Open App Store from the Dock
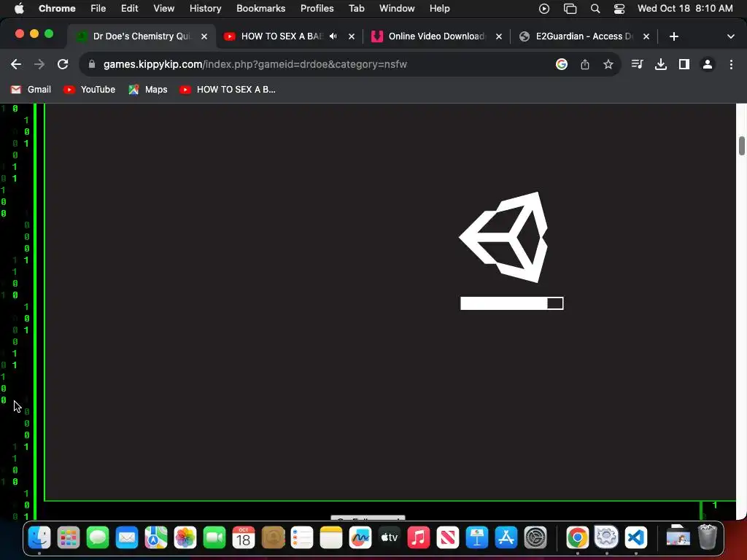Image resolution: width=747 pixels, height=560 pixels. coord(506,538)
